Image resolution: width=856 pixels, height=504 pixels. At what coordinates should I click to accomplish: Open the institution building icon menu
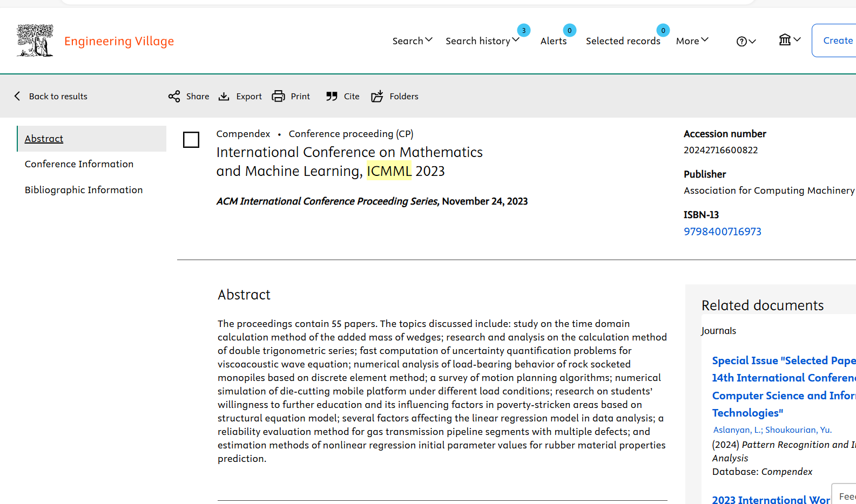point(790,39)
